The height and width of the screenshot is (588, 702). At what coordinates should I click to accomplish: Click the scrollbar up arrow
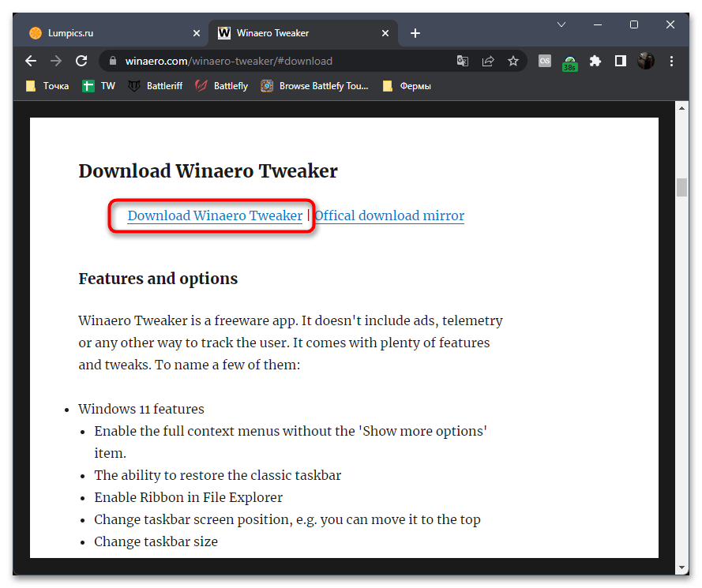(681, 108)
